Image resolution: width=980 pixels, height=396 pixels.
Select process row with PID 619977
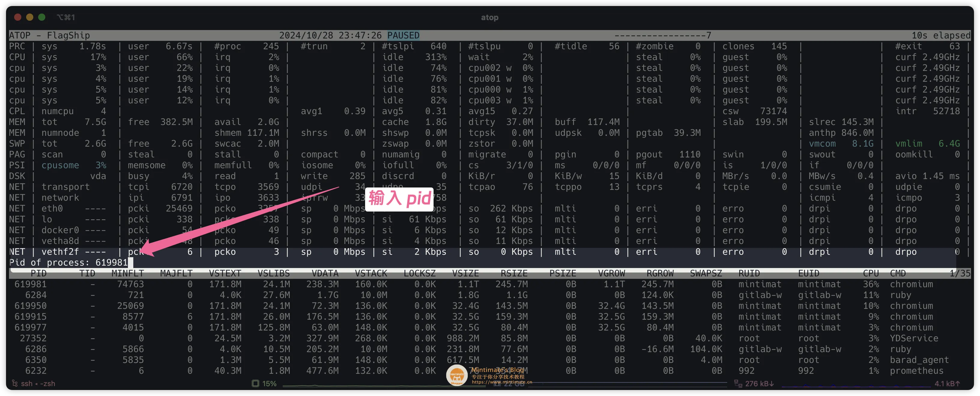(490, 327)
